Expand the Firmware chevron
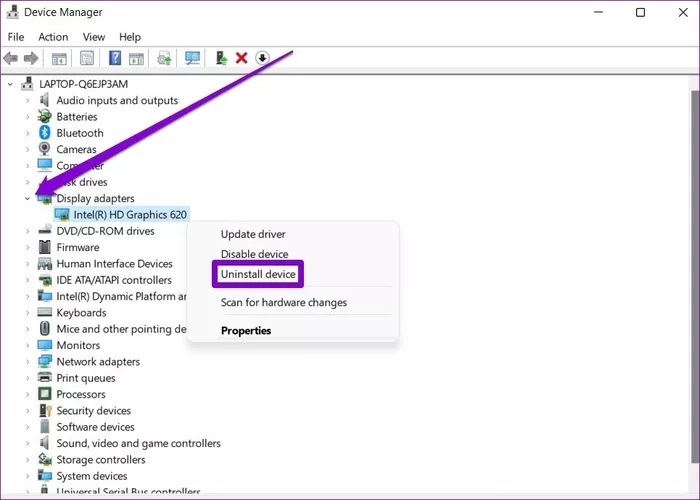 click(x=27, y=247)
